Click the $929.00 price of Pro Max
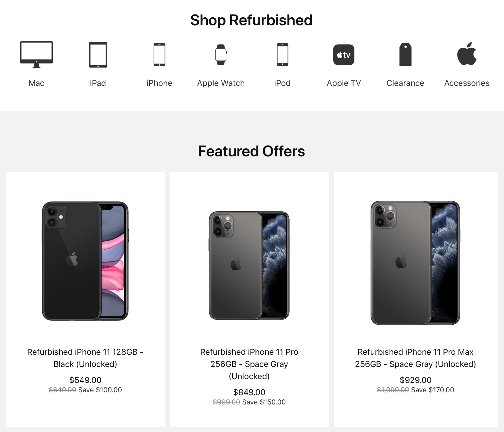Screen dimensions: 504x432 [415, 380]
